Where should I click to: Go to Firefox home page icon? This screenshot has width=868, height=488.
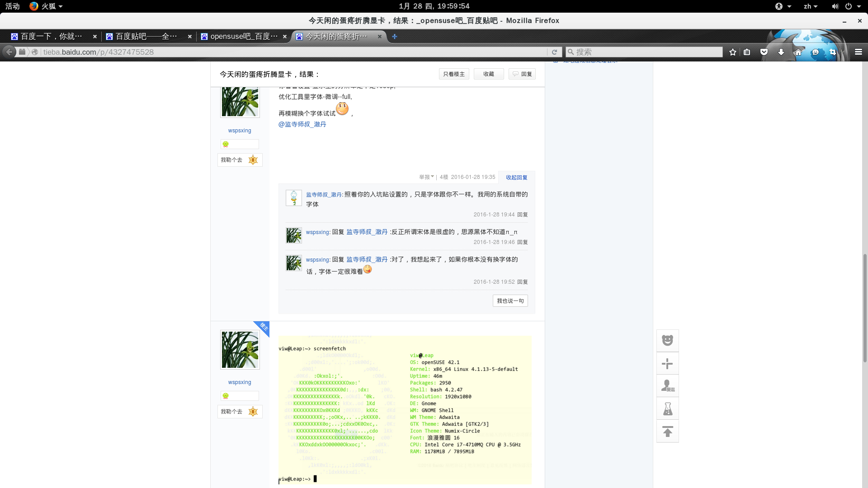point(798,52)
